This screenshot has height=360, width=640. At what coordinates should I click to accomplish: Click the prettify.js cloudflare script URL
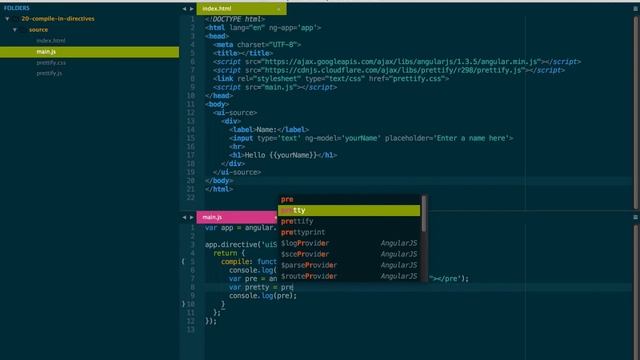pos(393,70)
